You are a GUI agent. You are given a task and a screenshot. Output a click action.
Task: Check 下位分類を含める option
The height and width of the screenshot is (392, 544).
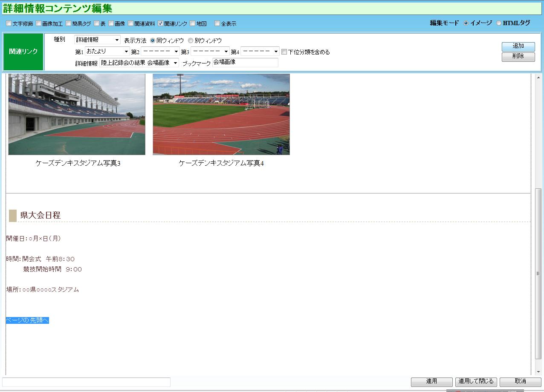pos(284,52)
